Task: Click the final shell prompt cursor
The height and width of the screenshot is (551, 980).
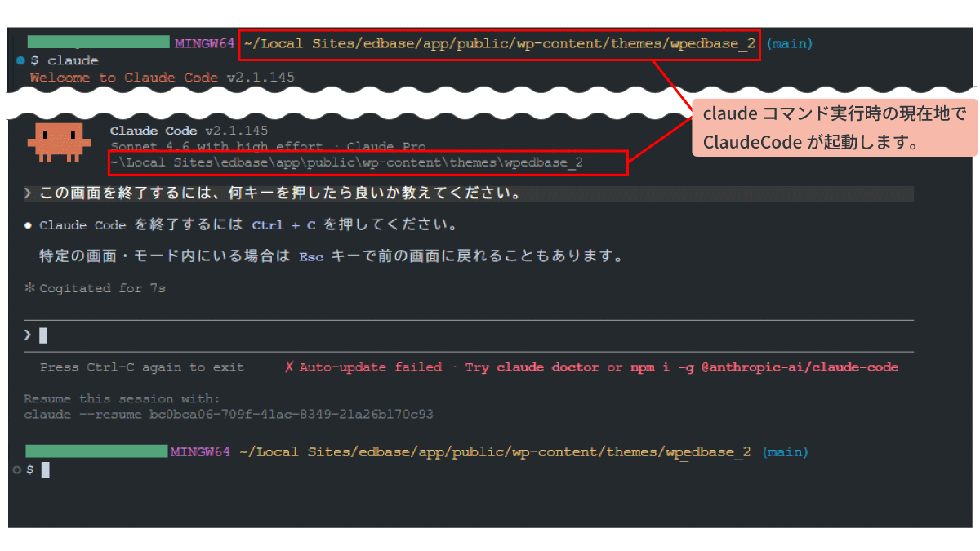Action: (45, 469)
